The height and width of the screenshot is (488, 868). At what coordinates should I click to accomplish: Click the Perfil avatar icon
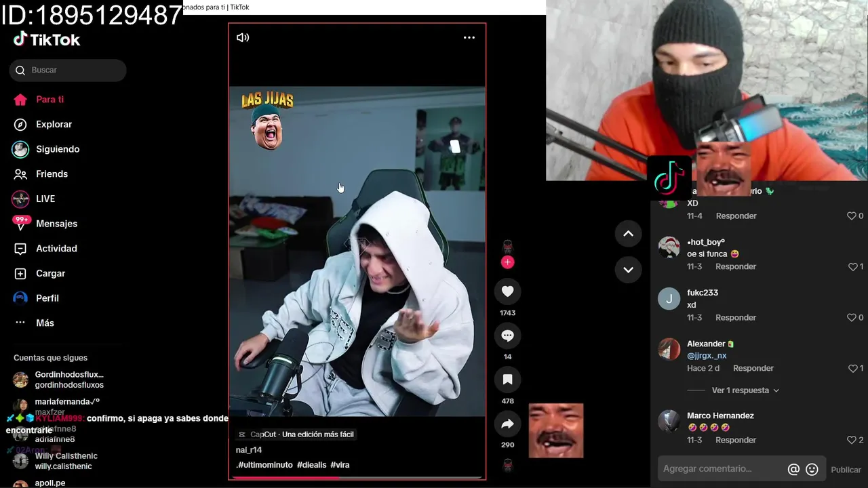(20, 298)
